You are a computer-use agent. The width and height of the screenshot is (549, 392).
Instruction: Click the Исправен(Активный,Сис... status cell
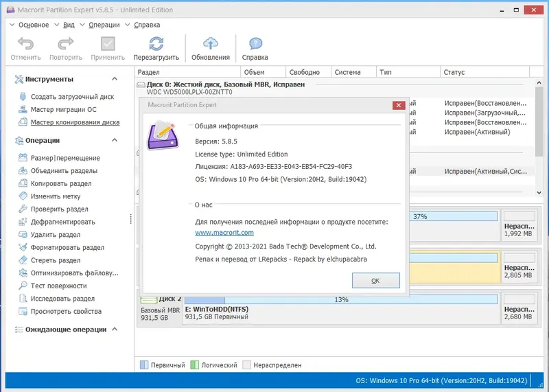pos(486,172)
